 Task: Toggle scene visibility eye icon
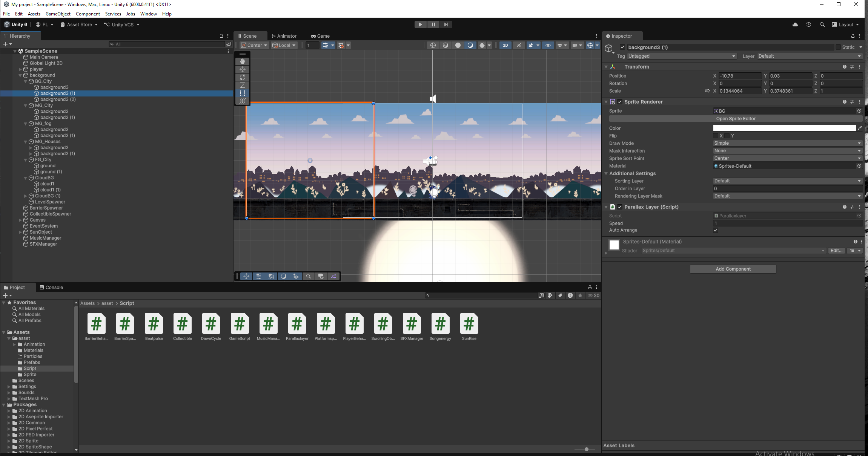tap(548, 45)
